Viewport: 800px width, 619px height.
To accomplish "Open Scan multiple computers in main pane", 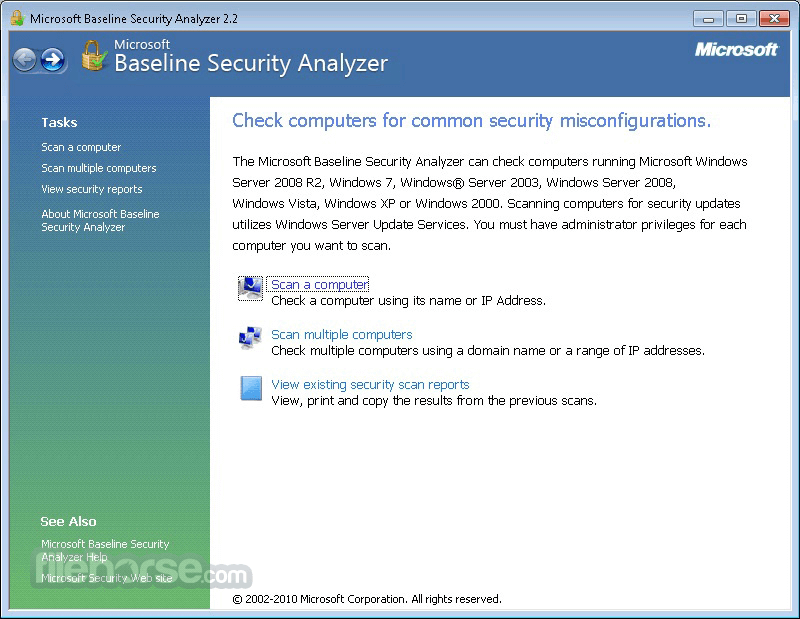I will pyautogui.click(x=341, y=335).
